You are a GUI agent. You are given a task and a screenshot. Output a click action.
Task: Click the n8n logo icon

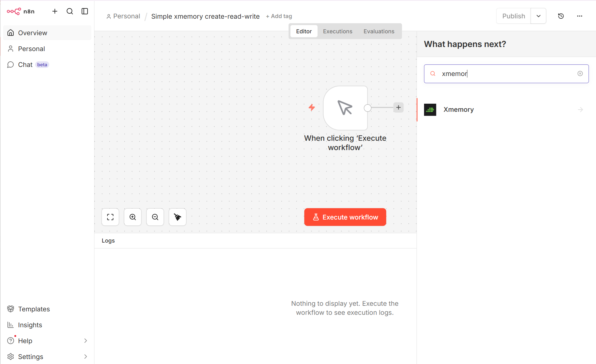click(x=14, y=12)
